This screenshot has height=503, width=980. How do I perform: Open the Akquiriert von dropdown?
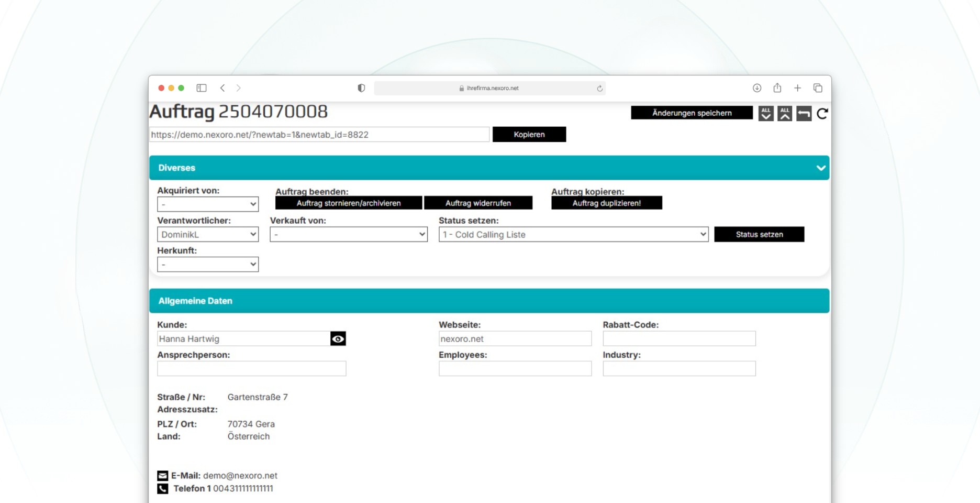click(x=208, y=204)
